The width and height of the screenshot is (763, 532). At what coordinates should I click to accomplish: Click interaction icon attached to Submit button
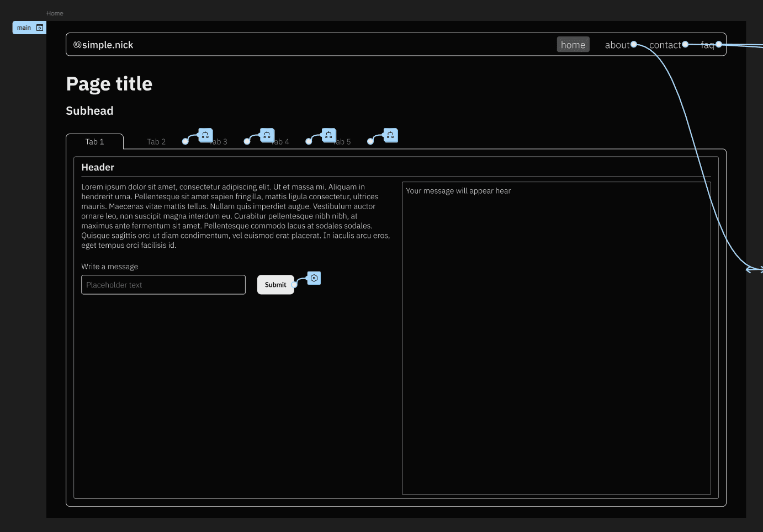point(314,278)
